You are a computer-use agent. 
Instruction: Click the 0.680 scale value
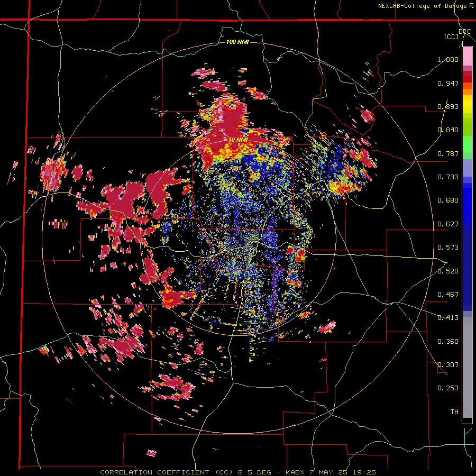pyautogui.click(x=448, y=200)
